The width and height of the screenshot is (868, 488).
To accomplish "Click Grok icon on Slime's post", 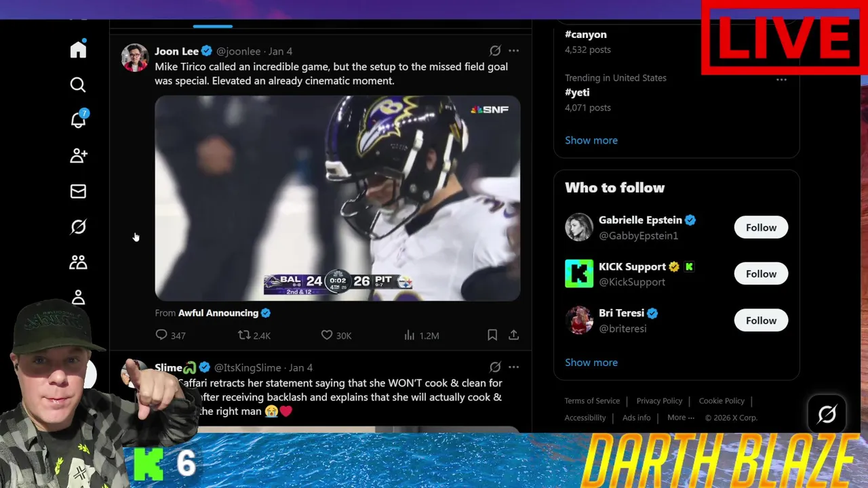I will coord(495,367).
